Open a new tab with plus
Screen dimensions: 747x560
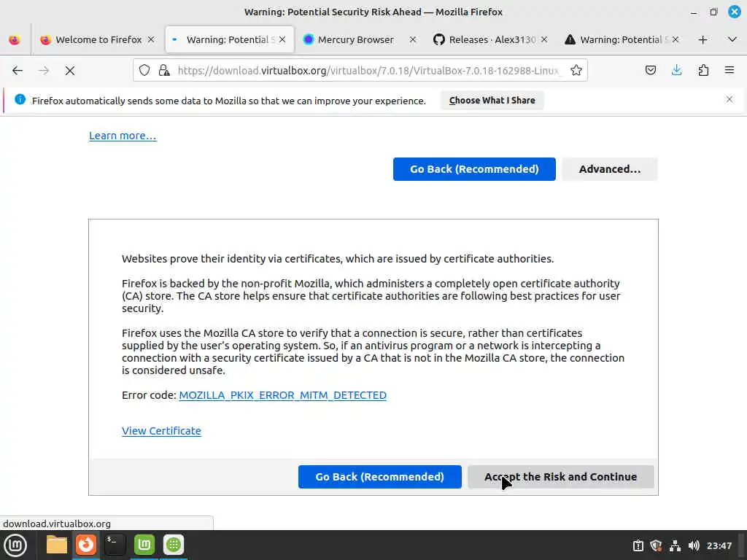pyautogui.click(x=703, y=39)
